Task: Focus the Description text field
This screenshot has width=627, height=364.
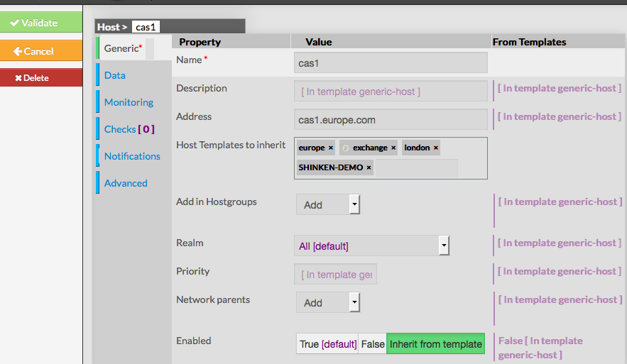Action: pyautogui.click(x=391, y=92)
